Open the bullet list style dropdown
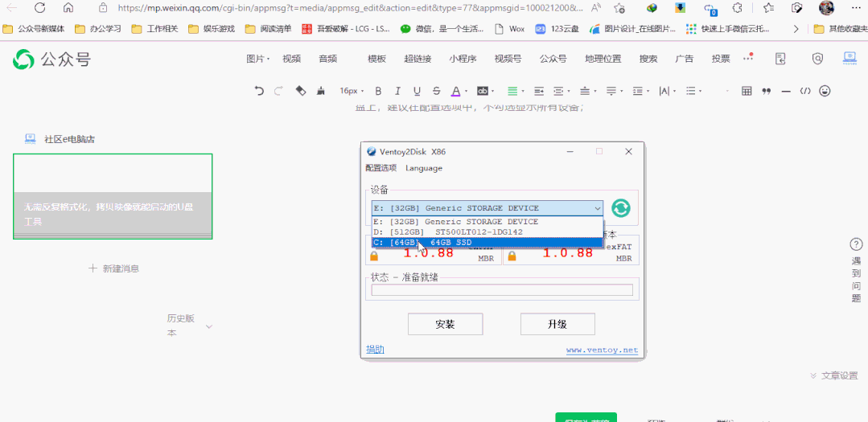The width and height of the screenshot is (868, 422). (x=693, y=92)
